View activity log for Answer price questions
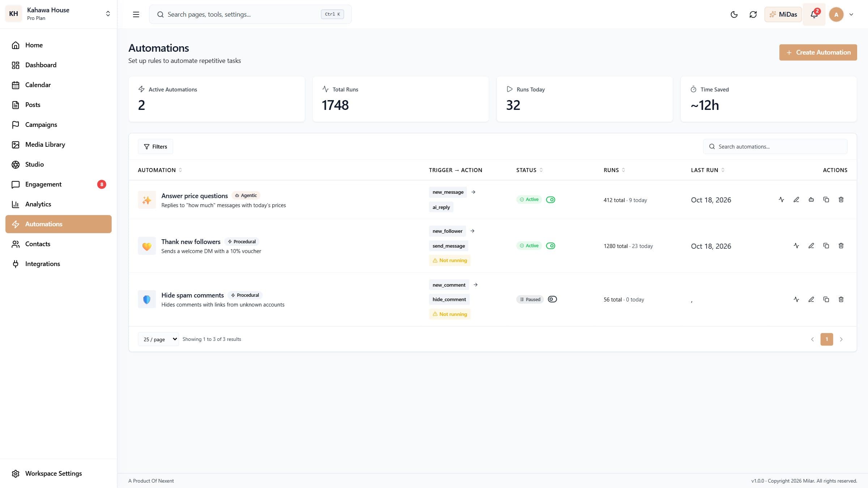 (781, 200)
